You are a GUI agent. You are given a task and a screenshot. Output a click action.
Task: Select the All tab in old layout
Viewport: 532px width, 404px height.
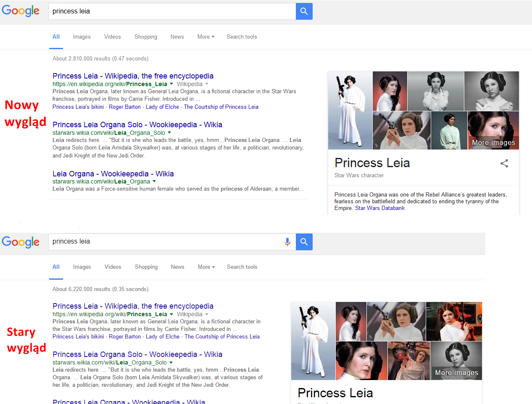(x=56, y=267)
